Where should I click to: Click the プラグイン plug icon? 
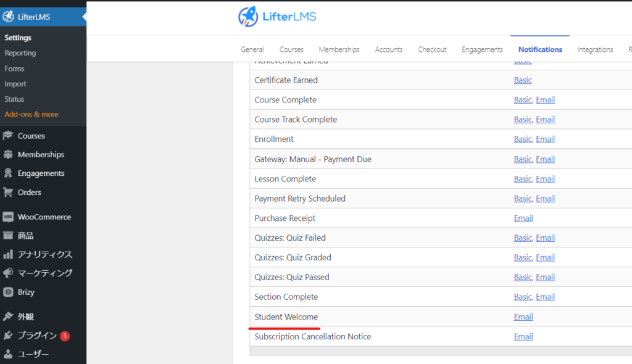pos(8,336)
